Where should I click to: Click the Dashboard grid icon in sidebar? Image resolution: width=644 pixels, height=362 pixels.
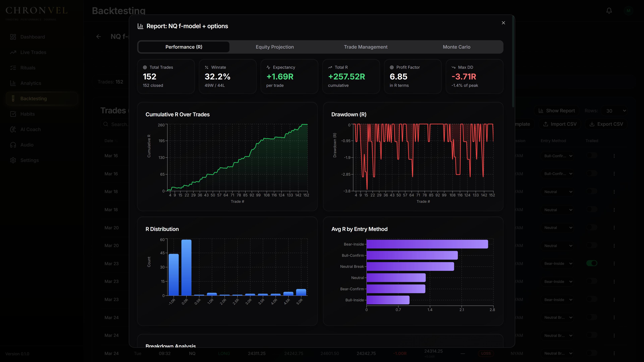(13, 37)
